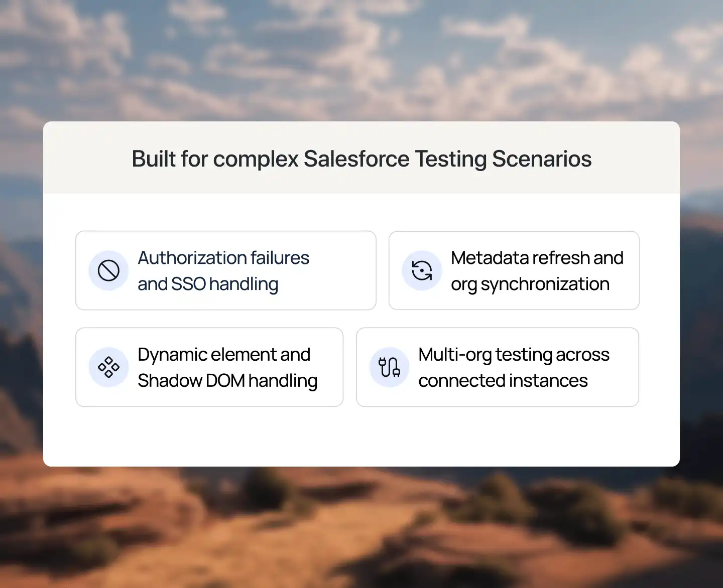Click the plug connector icon beside Multi-org testing

pos(389,367)
